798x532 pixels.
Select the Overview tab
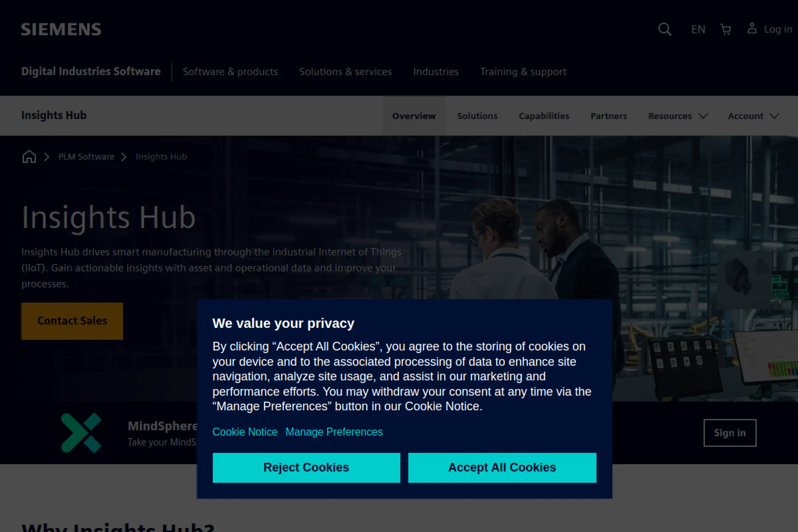[x=414, y=116]
